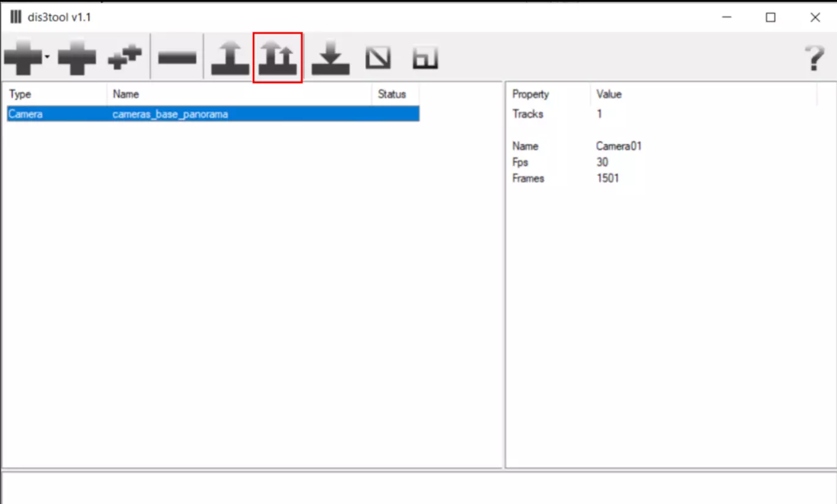This screenshot has width=837, height=504.
Task: Click the Tracks property label
Action: [x=528, y=114]
